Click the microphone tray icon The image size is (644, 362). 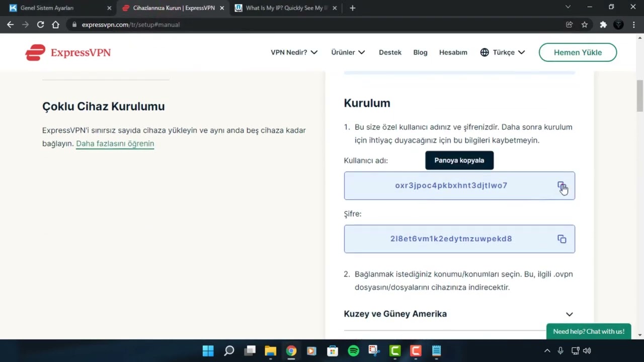[x=561, y=351]
